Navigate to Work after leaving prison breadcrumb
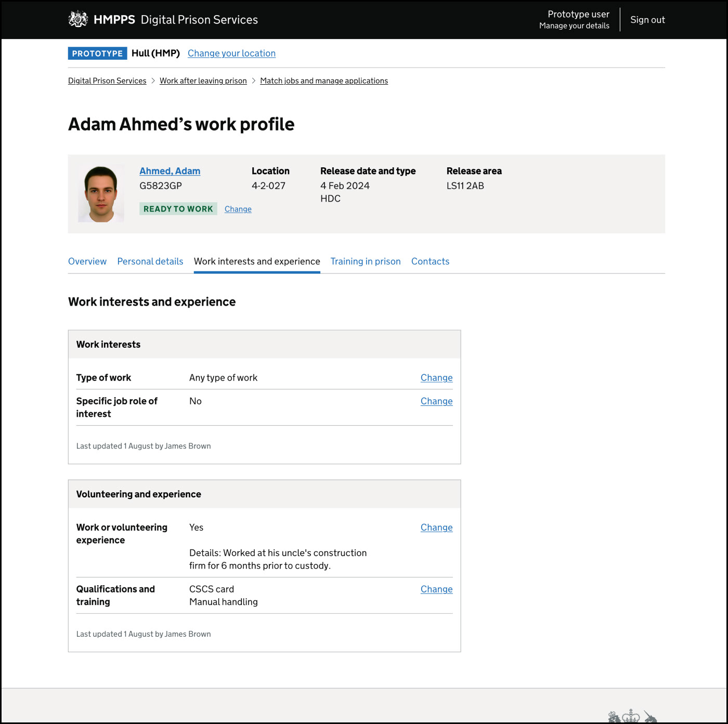728x724 pixels. (x=203, y=81)
